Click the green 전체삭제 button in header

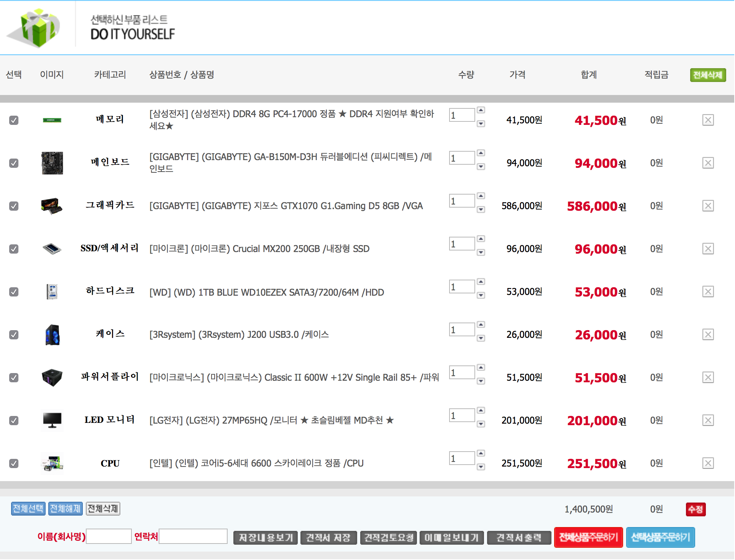(x=707, y=75)
